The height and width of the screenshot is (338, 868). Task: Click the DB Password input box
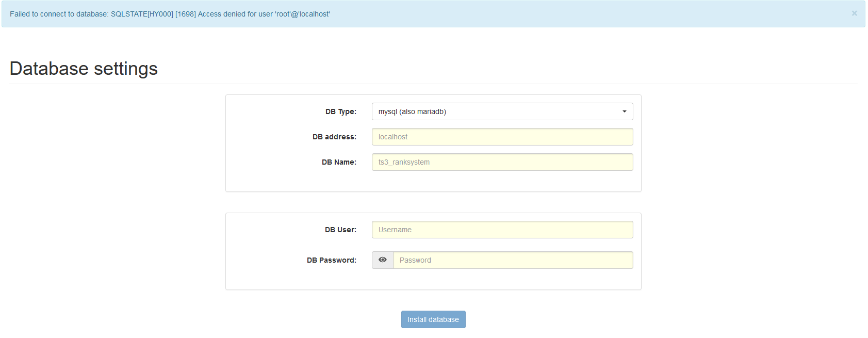coord(513,260)
